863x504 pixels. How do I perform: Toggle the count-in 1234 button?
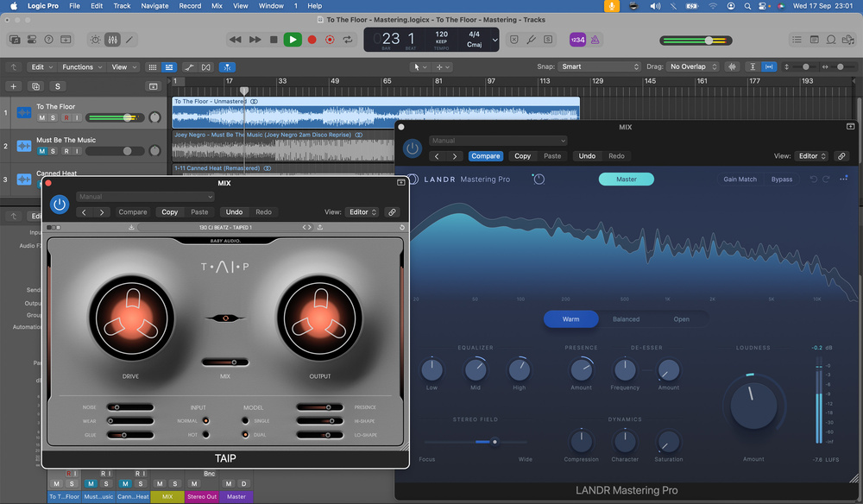tap(577, 40)
